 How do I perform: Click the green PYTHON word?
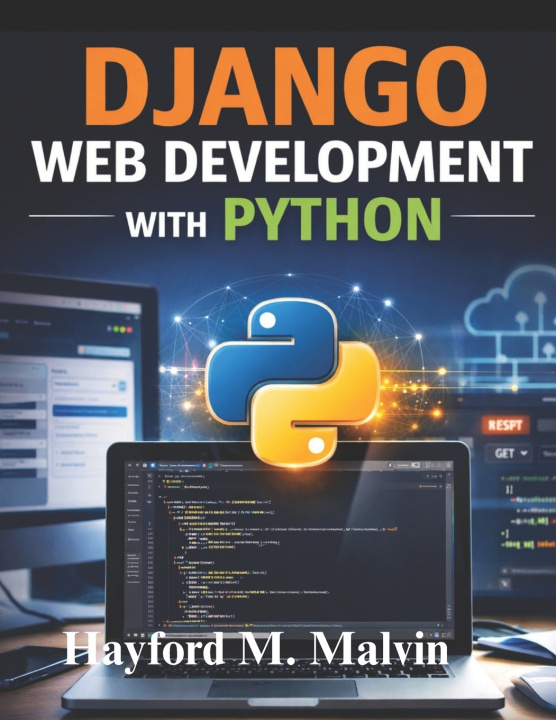click(332, 219)
